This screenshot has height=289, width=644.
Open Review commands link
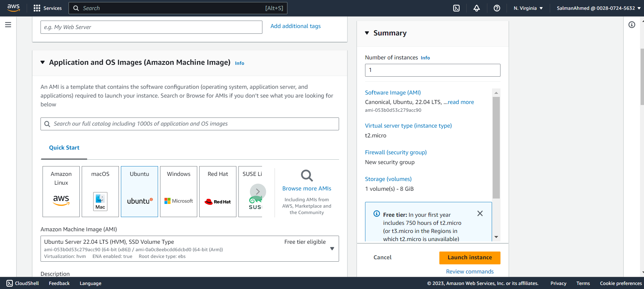[x=470, y=271]
